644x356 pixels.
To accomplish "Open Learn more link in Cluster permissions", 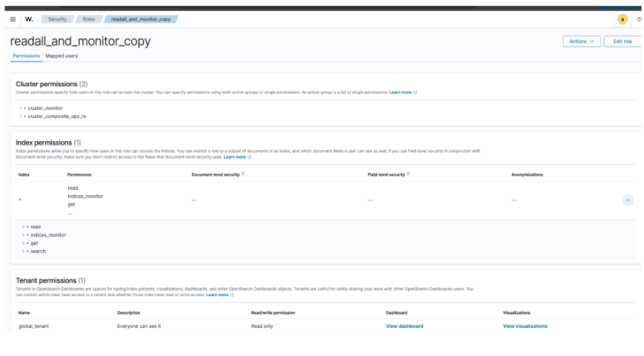I will (x=403, y=93).
